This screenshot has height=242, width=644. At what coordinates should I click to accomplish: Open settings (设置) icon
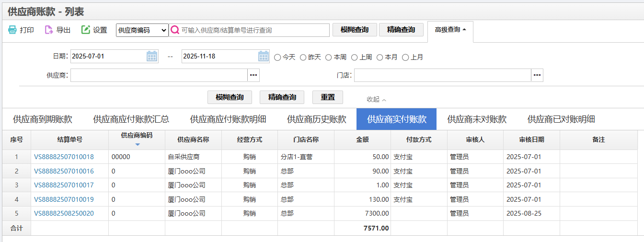(x=86, y=30)
